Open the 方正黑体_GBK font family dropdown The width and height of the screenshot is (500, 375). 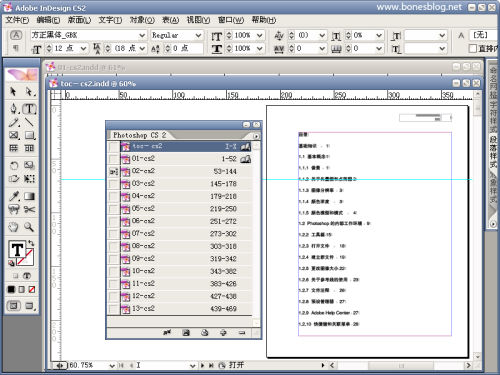[142, 35]
